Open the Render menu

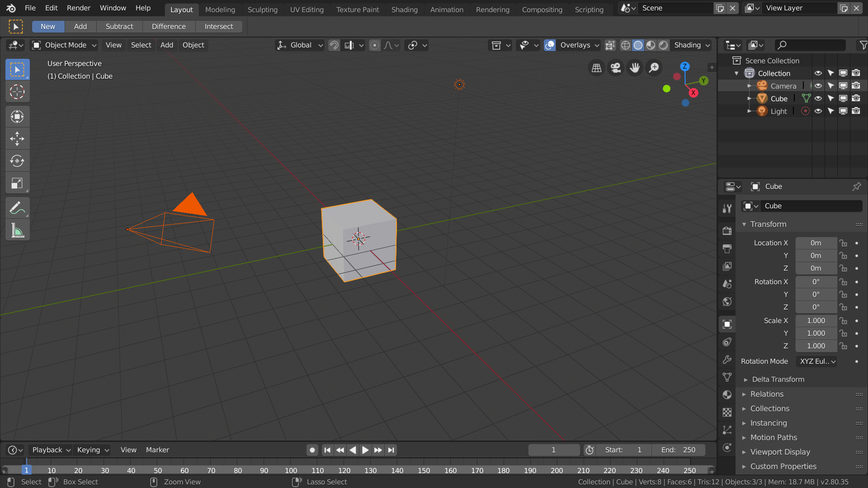coord(79,8)
